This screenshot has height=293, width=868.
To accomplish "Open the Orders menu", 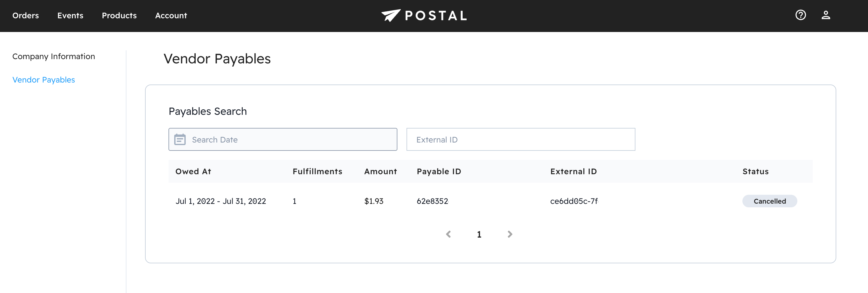I will pyautogui.click(x=26, y=15).
